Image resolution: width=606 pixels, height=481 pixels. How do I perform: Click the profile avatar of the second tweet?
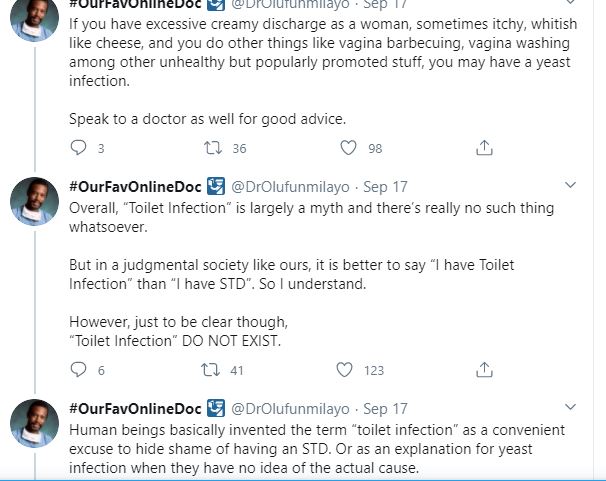click(x=35, y=201)
